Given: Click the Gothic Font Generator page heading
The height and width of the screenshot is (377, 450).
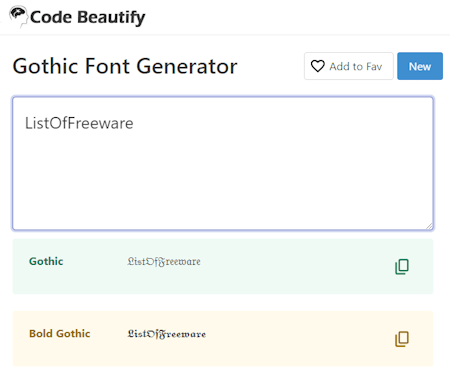Looking at the screenshot, I should tap(125, 66).
